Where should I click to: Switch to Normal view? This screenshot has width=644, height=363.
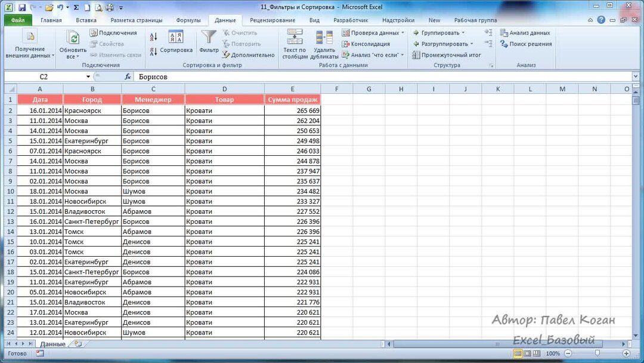[x=518, y=353]
